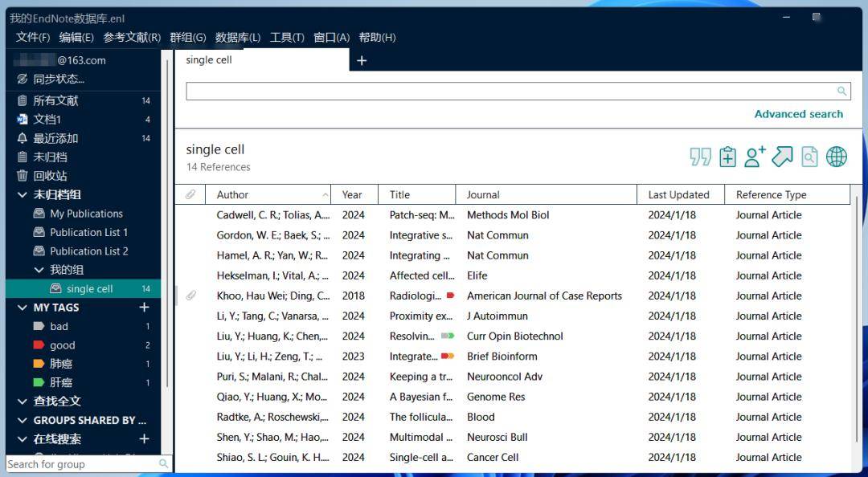
Task: Click the paperclip attachment icon on Khoo's reference
Action: (190, 296)
